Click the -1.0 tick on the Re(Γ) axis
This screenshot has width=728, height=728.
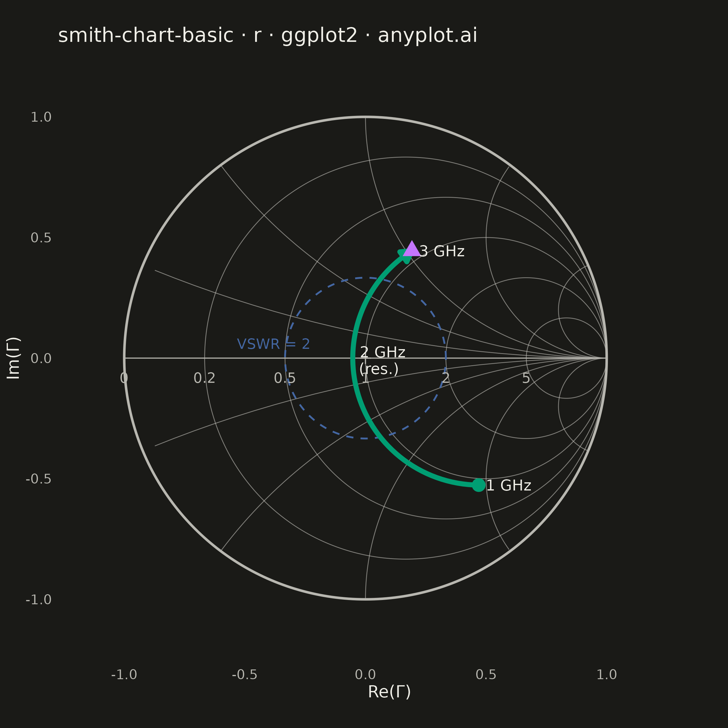[124, 675]
